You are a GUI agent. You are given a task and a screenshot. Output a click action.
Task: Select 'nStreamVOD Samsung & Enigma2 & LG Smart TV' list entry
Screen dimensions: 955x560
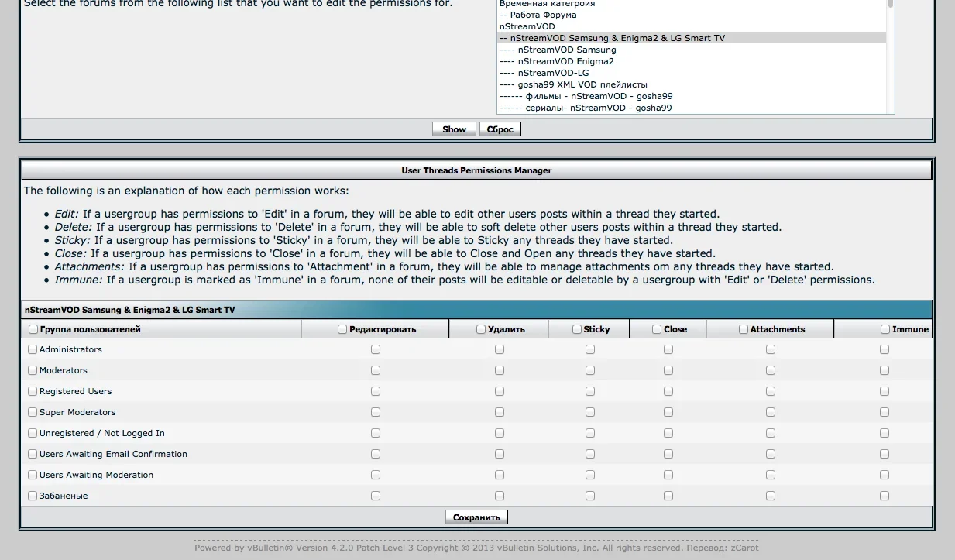pyautogui.click(x=692, y=38)
